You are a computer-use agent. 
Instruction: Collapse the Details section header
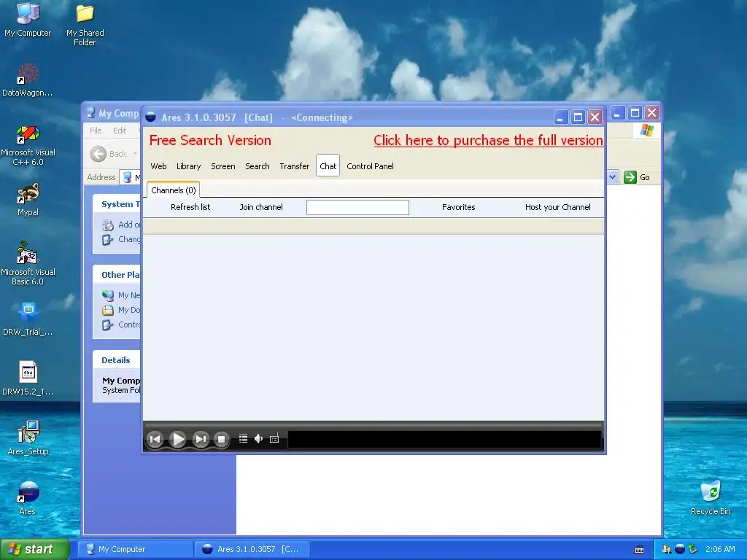point(116,360)
